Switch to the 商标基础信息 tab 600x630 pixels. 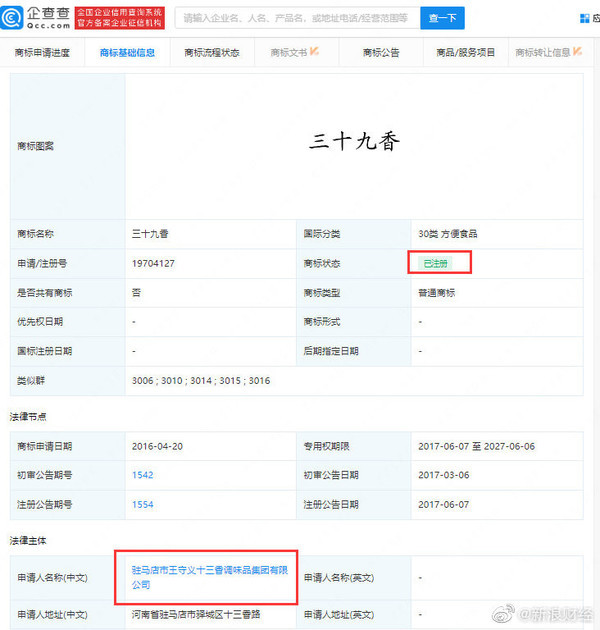point(127,53)
